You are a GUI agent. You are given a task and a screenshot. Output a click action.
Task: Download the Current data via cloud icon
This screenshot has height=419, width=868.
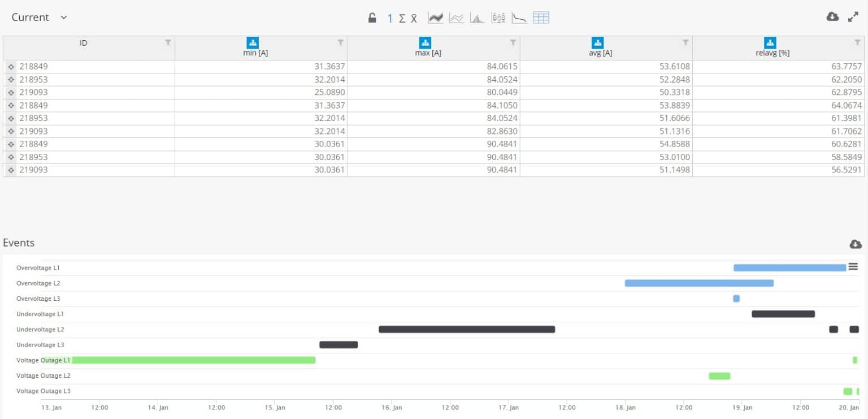tap(832, 17)
